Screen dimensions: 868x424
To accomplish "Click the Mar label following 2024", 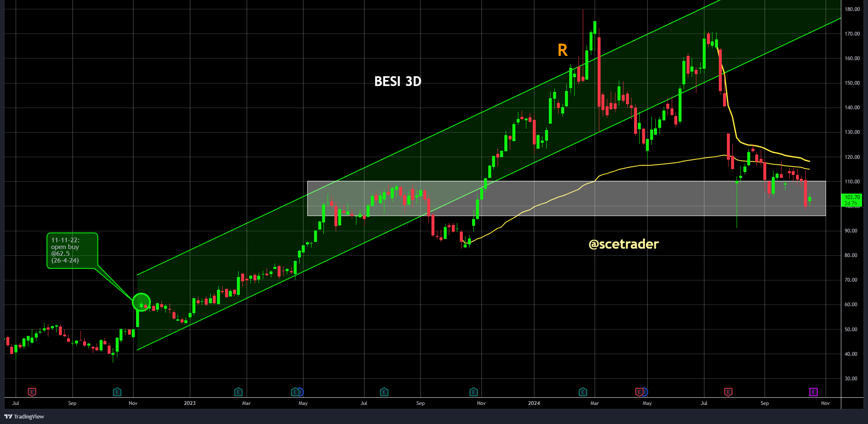I will (595, 403).
